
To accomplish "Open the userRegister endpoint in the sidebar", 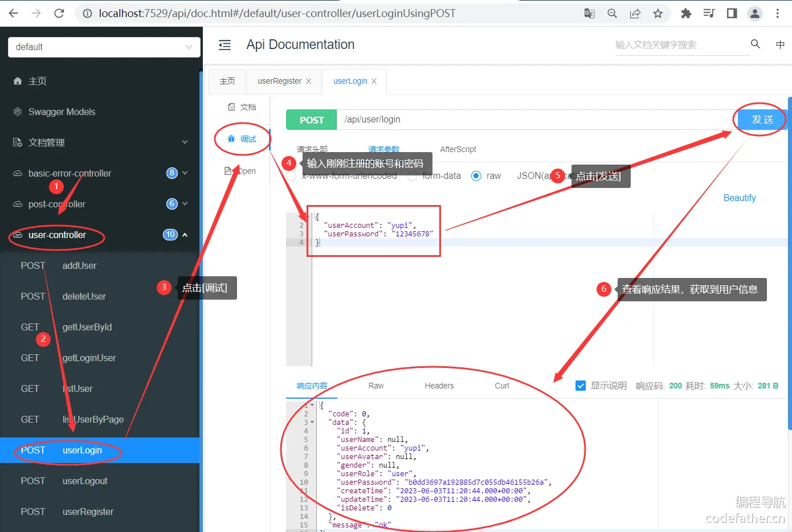I will click(100, 511).
